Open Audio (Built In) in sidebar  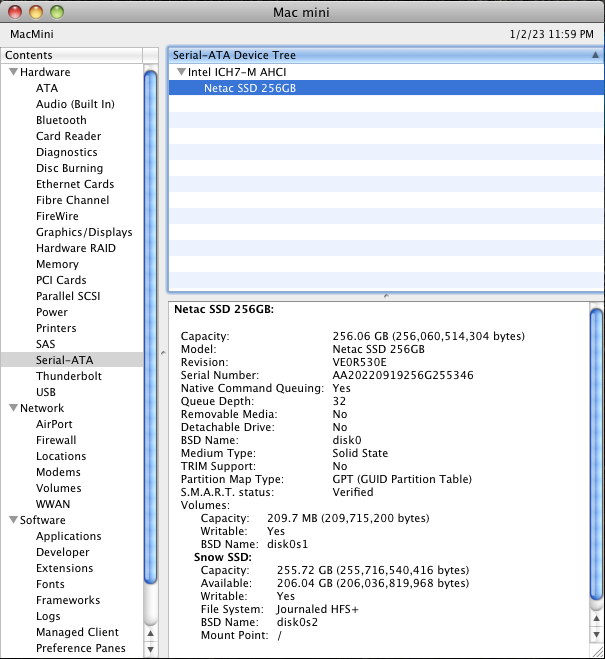75,104
